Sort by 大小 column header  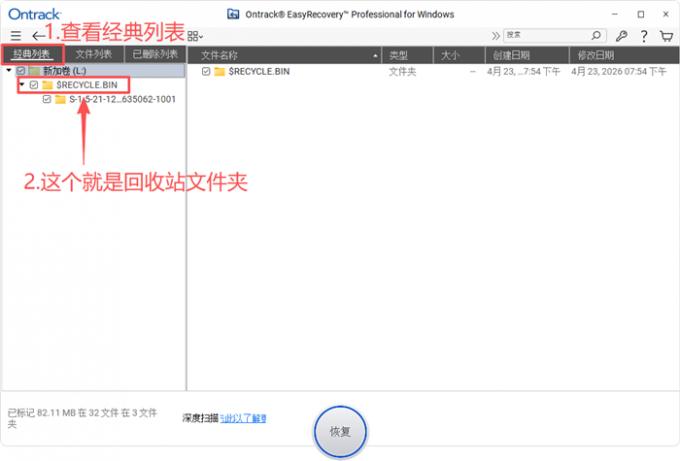tap(459, 55)
